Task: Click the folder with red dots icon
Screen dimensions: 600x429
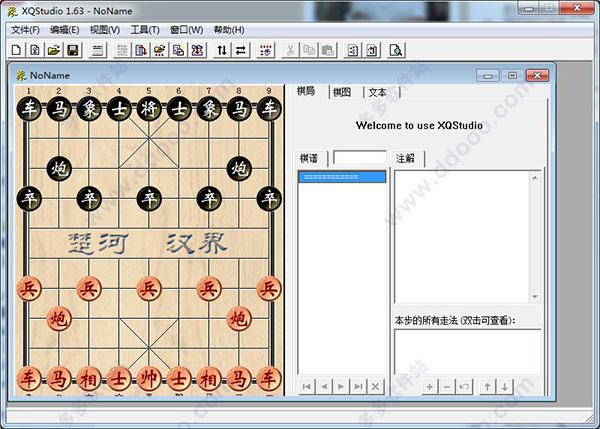Action: click(x=160, y=50)
